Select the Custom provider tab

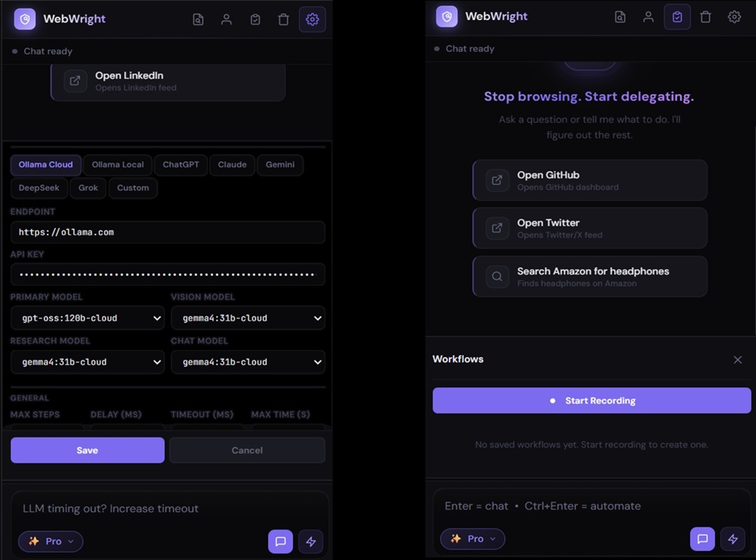tap(133, 188)
